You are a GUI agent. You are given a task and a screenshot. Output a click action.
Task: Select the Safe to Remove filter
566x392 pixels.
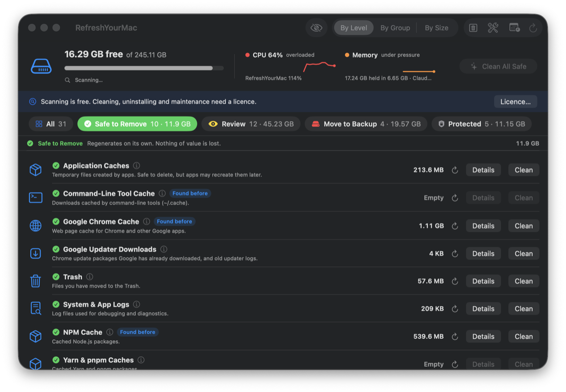[x=137, y=124]
